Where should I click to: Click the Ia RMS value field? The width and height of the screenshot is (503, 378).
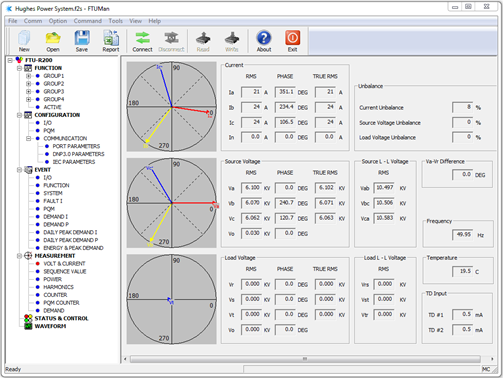[x=251, y=92]
